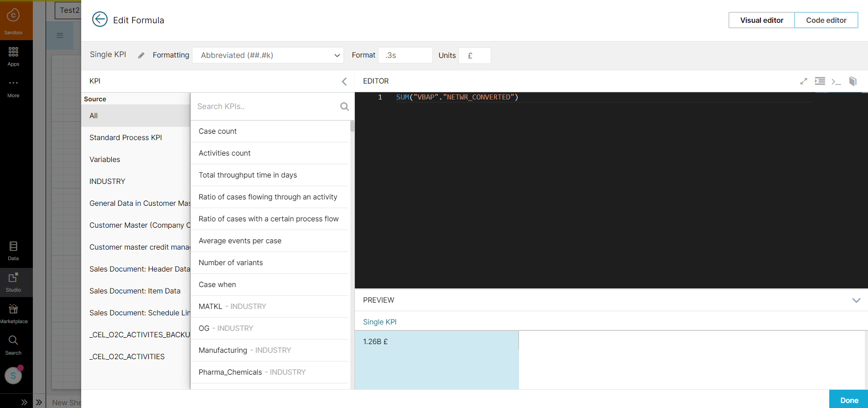
Task: Click the pencil icon beside Single KPI
Action: pos(141,55)
